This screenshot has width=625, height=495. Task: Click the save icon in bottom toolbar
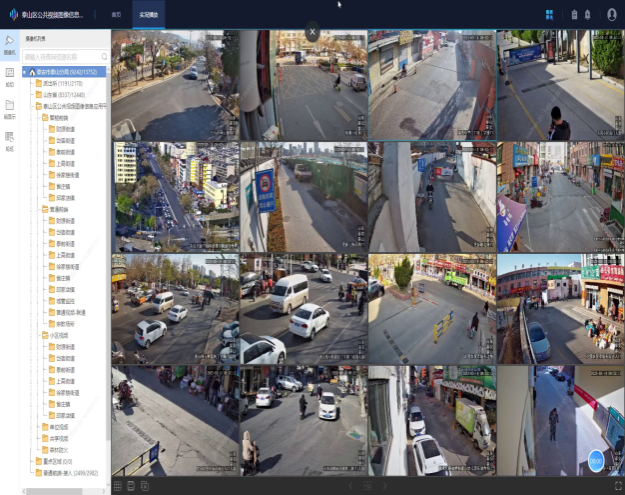(131, 486)
